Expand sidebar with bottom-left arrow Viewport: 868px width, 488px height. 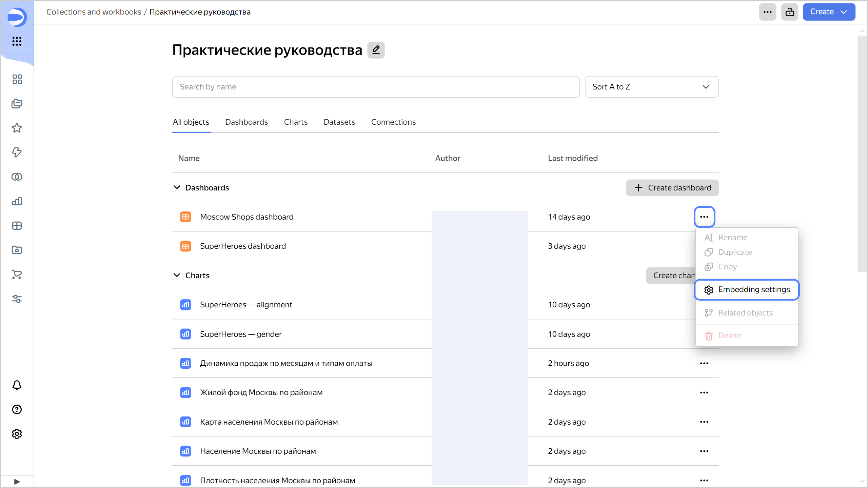(x=17, y=482)
